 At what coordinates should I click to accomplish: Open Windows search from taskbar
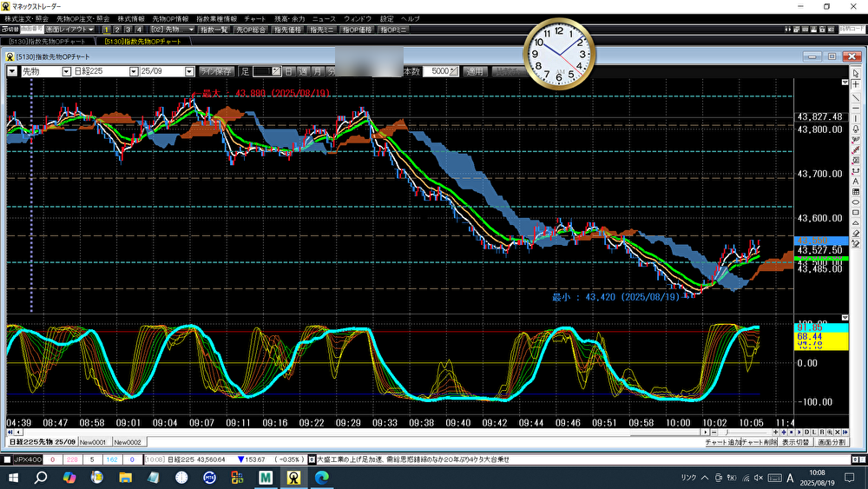41,478
